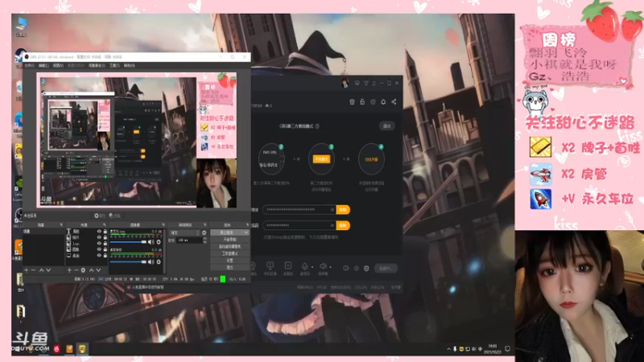Click the help icon beside OBS mode title

click(x=317, y=126)
